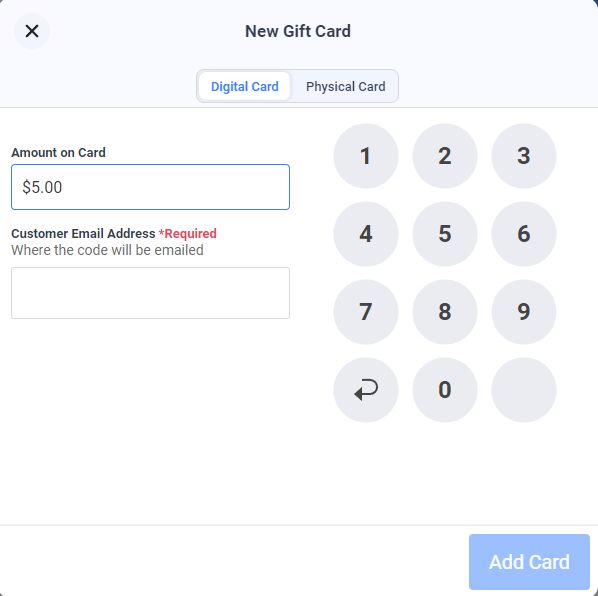Tap keypad digit 3
Viewport: 598px width, 596px height.
pos(524,156)
